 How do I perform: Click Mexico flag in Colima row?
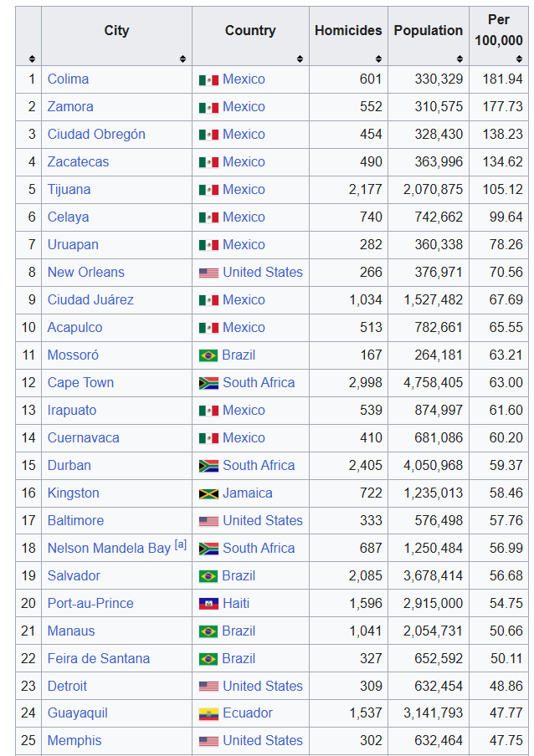208,80
